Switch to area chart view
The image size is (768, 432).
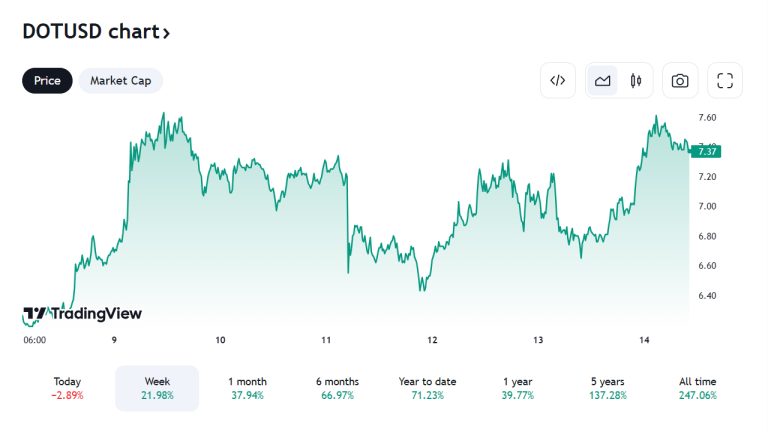pos(603,81)
